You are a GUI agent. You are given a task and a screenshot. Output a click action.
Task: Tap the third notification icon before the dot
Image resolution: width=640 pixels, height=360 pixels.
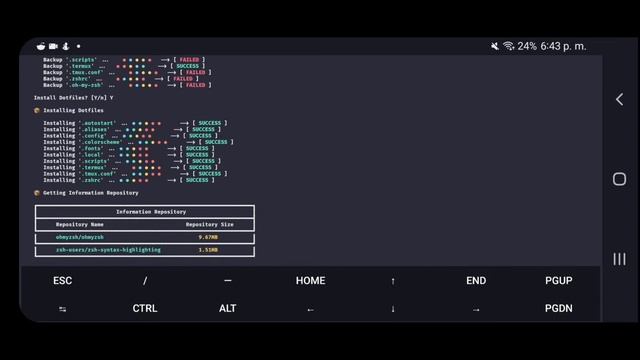point(66,46)
